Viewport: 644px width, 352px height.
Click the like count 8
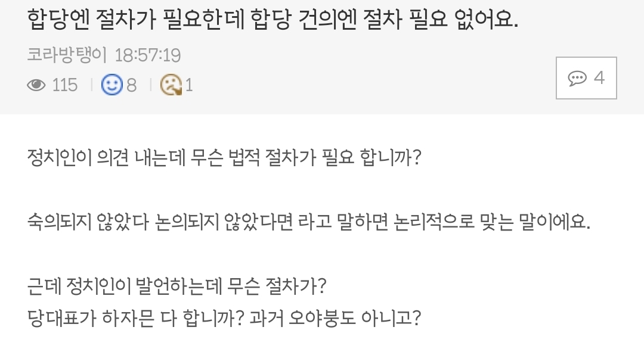pos(131,85)
